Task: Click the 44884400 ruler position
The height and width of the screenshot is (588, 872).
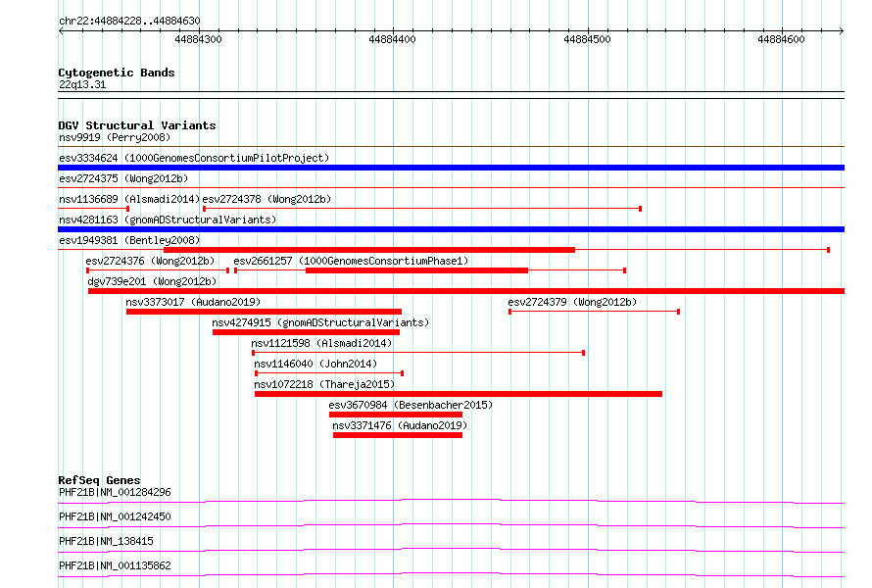Action: click(x=392, y=39)
